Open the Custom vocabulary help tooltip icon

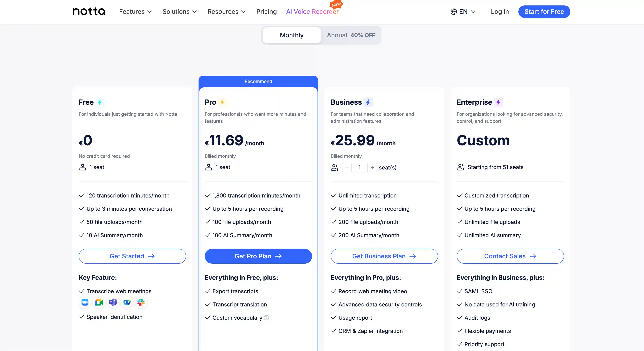[x=266, y=318]
